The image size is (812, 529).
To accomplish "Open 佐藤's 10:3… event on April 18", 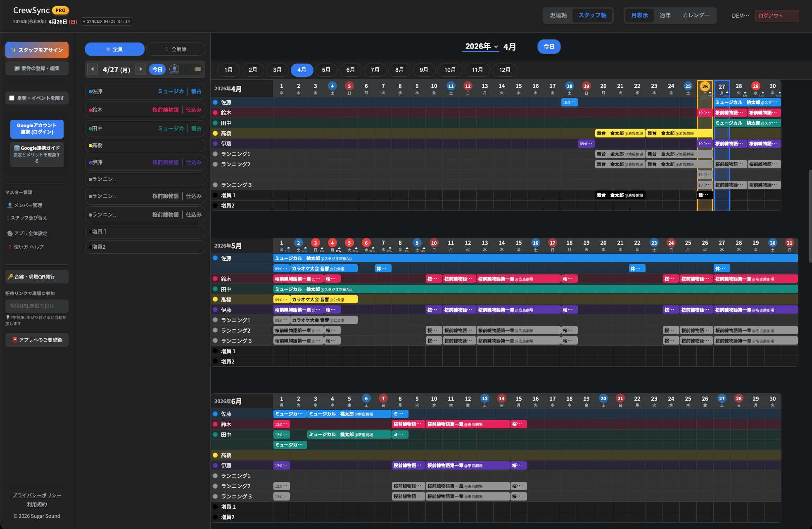I will click(570, 102).
